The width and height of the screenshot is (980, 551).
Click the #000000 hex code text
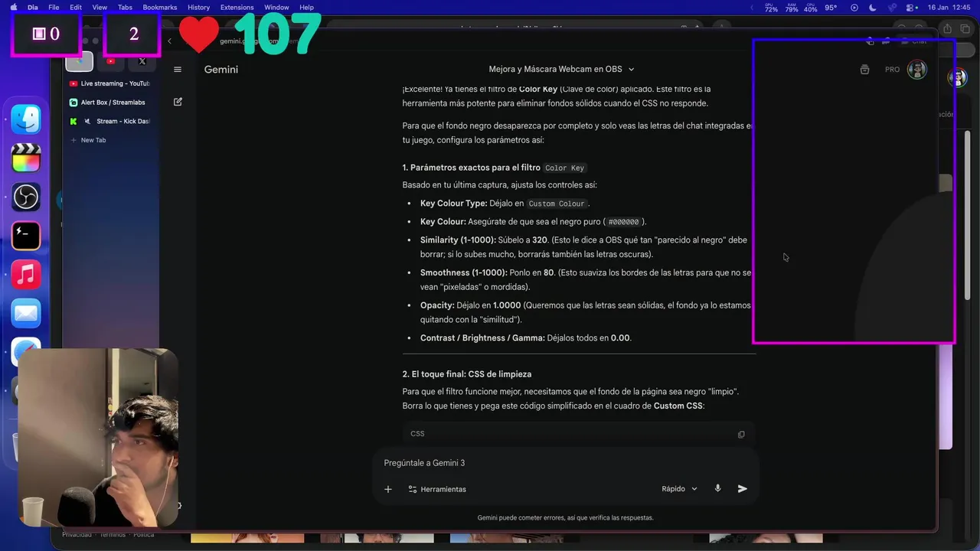(x=623, y=222)
